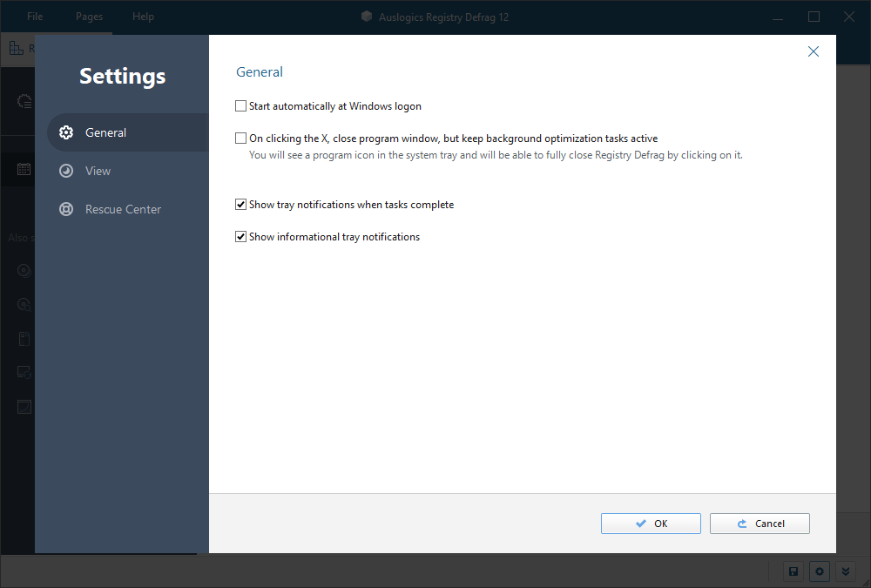
Task: Click the floppy disk save icon
Action: pos(793,571)
